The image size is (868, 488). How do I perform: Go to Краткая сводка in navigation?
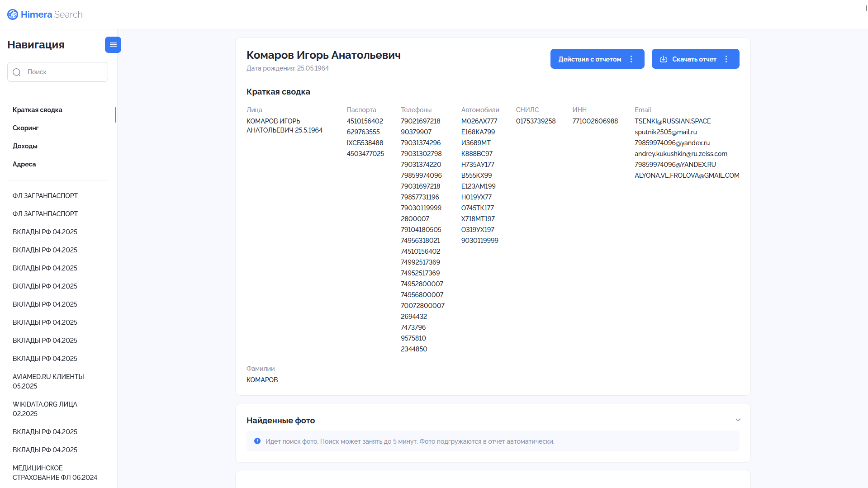coord(38,110)
